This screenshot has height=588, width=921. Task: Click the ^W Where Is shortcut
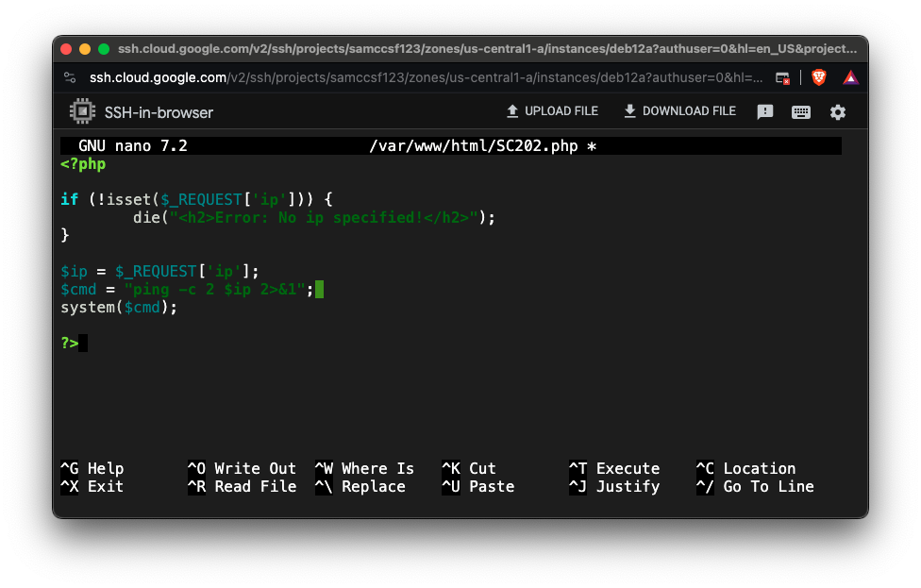364,468
